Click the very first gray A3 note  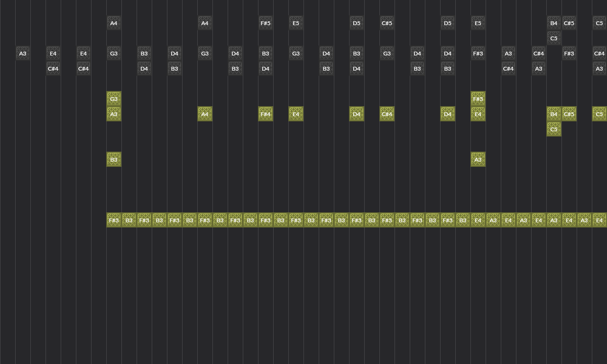(23, 53)
